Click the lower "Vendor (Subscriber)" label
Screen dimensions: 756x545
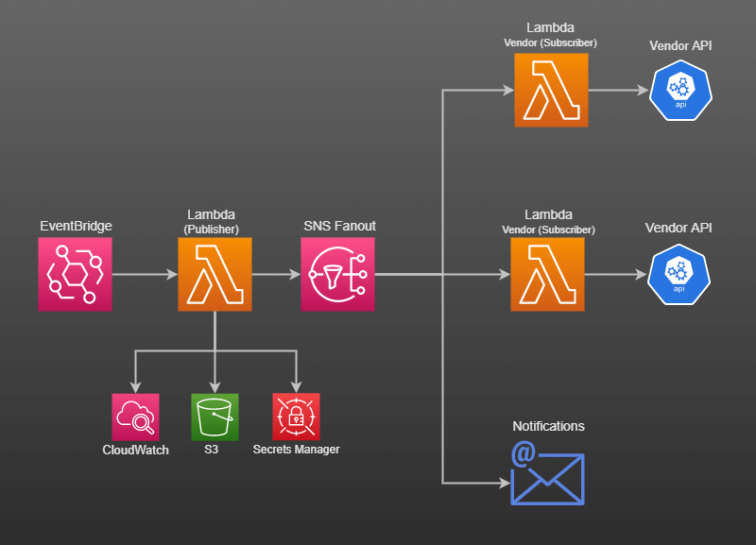point(549,230)
